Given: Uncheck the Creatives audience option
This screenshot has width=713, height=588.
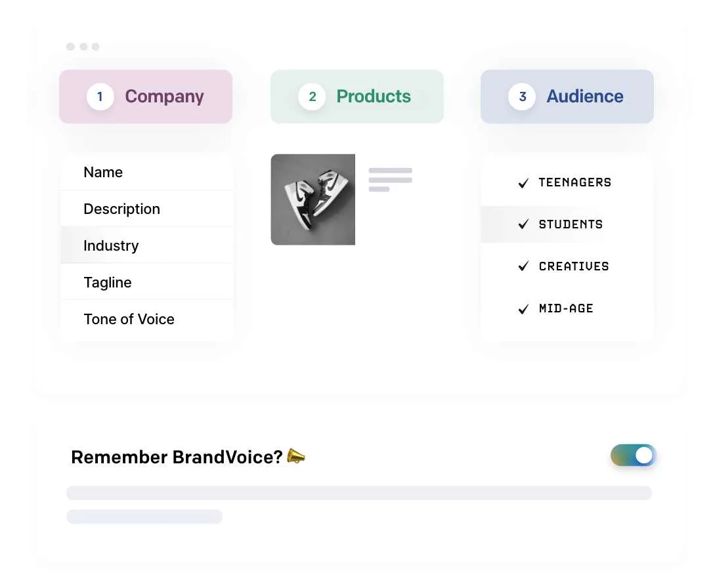Looking at the screenshot, I should [x=523, y=266].
